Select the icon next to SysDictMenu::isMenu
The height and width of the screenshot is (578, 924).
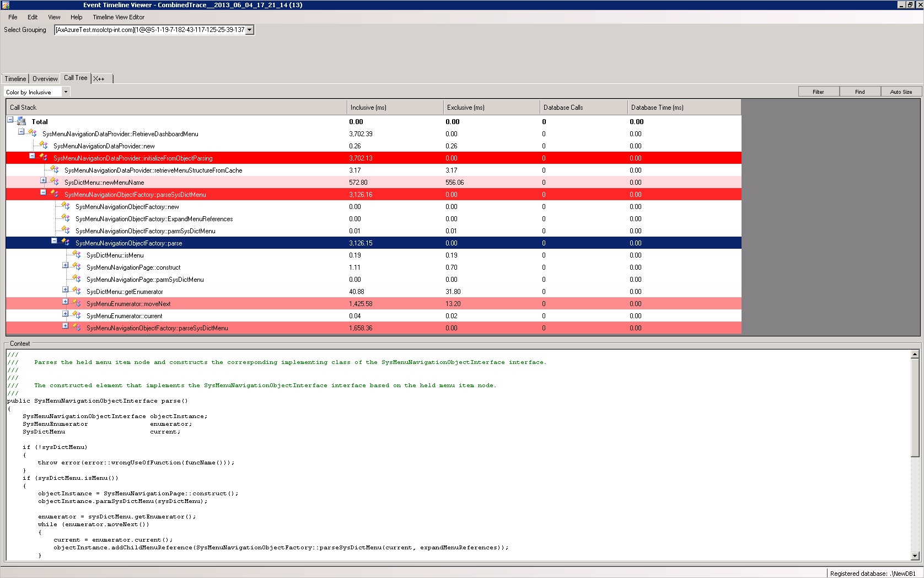point(76,255)
